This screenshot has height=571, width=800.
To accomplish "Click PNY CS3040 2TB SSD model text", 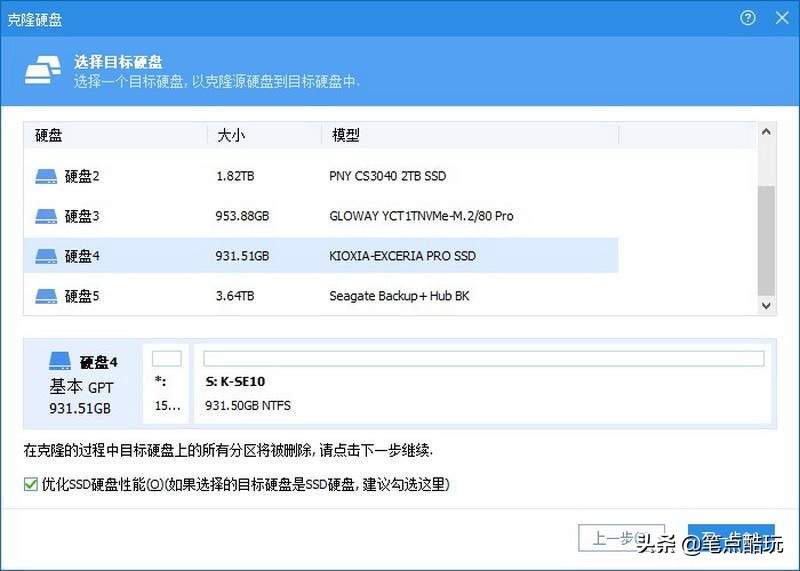I will [x=387, y=177].
